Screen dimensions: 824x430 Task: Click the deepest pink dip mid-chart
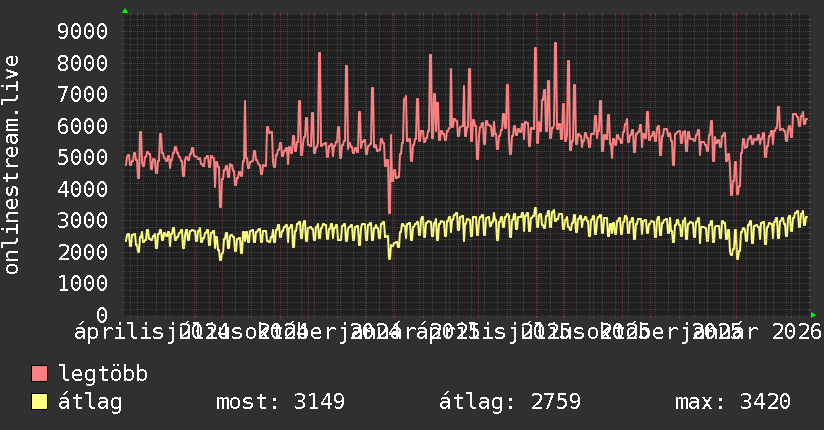coord(389,212)
